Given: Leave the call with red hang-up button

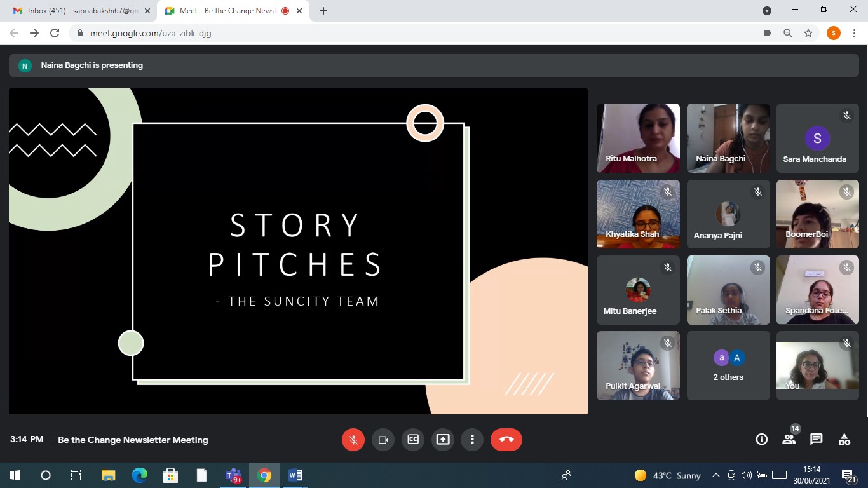Looking at the screenshot, I should (x=506, y=440).
